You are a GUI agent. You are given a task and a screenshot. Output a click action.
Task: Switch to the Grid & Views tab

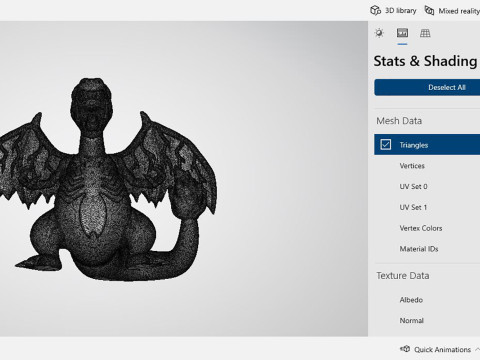click(425, 33)
